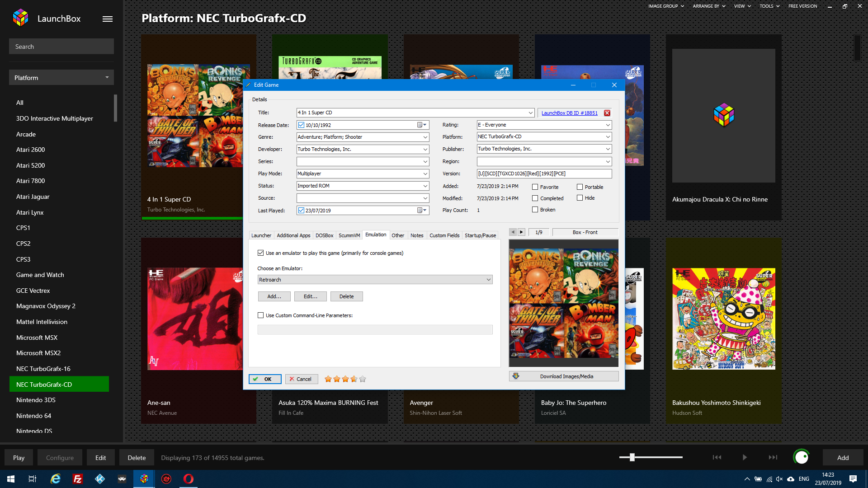Select Bakushou Yoshimoto Shinkigeki box art
Viewport: 868px width, 488px height.
click(x=723, y=319)
